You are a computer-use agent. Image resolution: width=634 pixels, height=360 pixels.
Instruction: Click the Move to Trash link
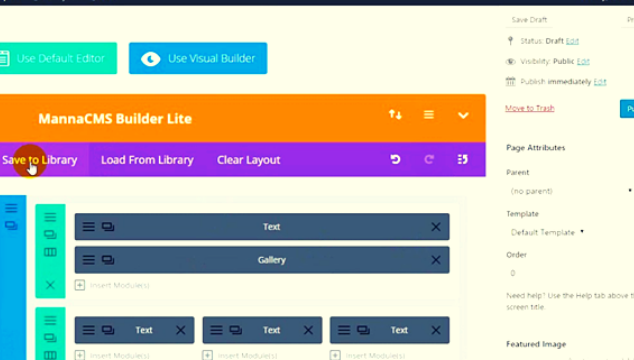[530, 108]
